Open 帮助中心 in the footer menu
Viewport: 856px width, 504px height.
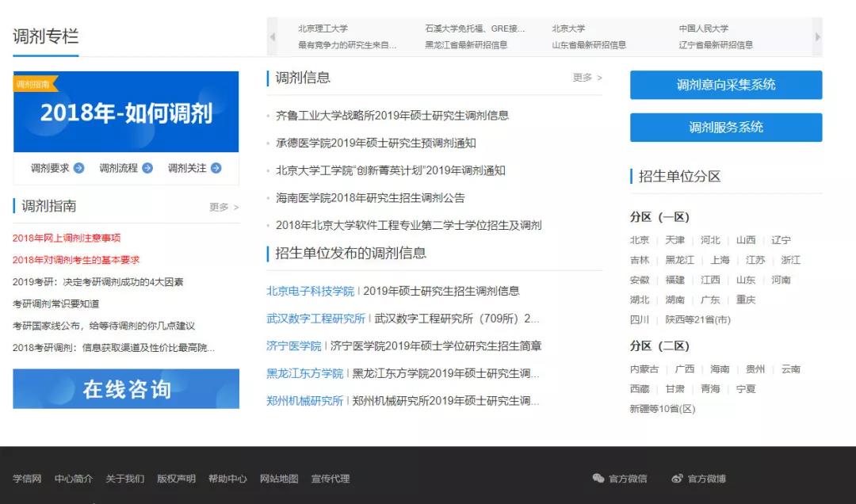pos(227,479)
